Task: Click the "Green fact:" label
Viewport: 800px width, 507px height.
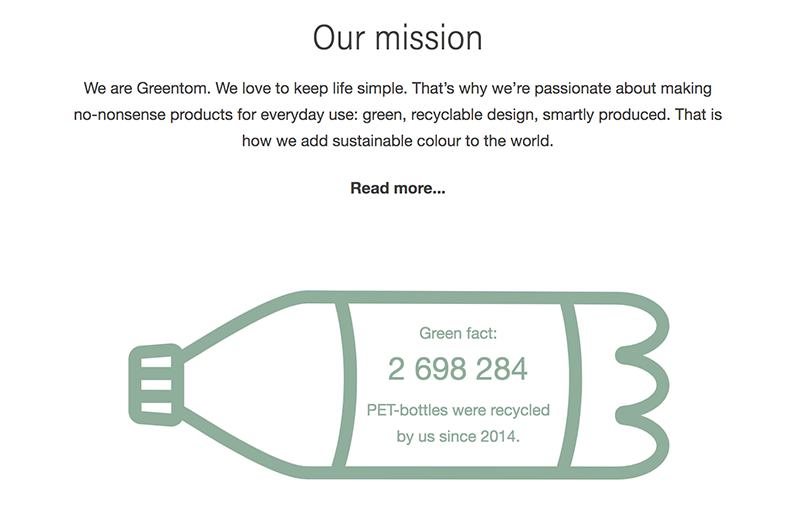Action: point(457,333)
